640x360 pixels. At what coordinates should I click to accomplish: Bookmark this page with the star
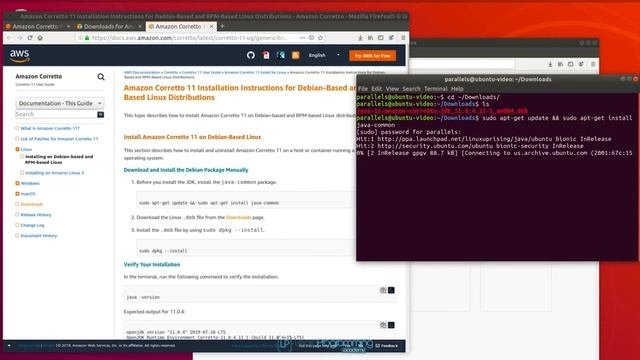click(320, 38)
